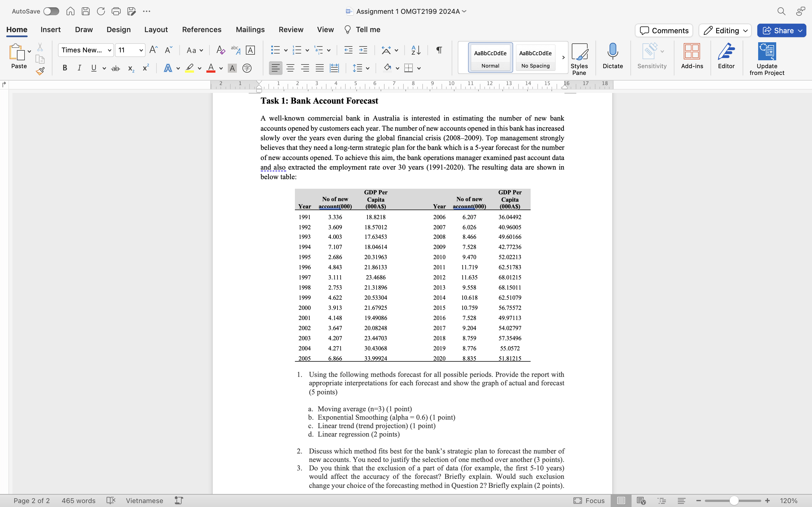
Task: Click the Vietnamese language indicator
Action: pyautogui.click(x=144, y=500)
